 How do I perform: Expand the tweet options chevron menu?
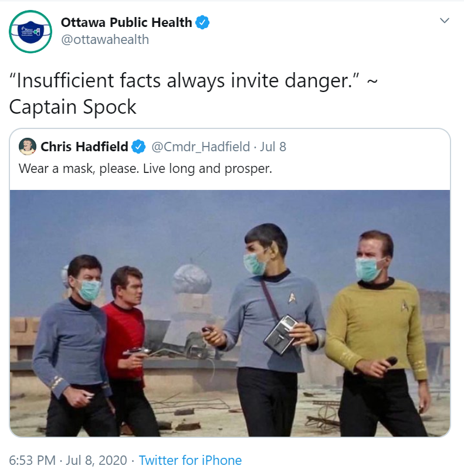tap(444, 21)
